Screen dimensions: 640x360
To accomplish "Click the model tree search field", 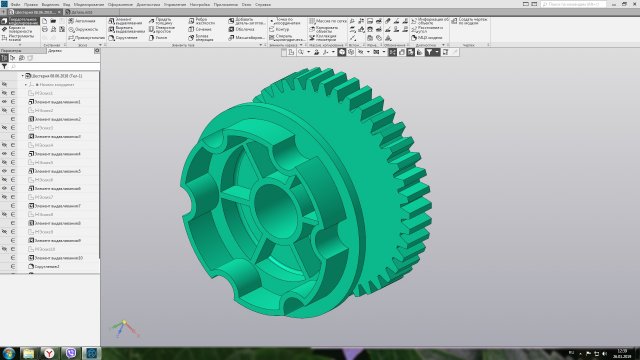I will [54, 66].
